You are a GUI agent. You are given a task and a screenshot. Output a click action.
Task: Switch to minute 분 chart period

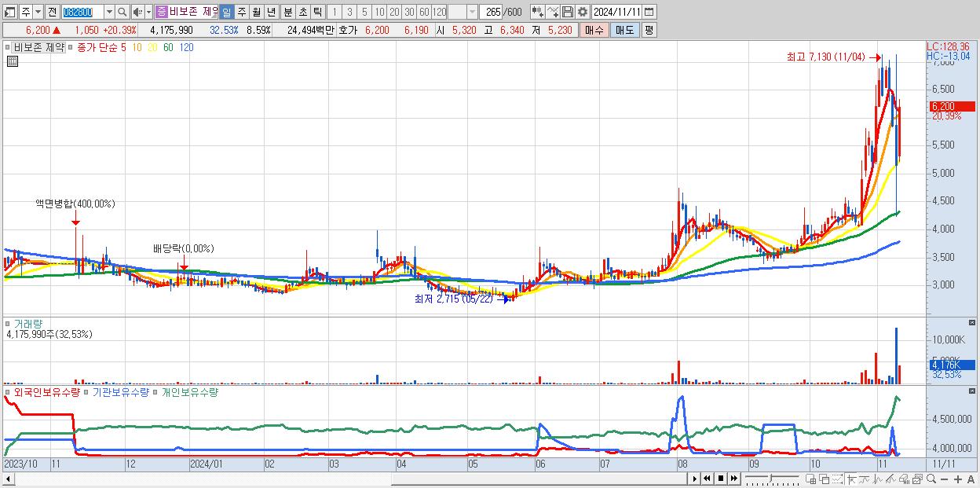pos(287,13)
